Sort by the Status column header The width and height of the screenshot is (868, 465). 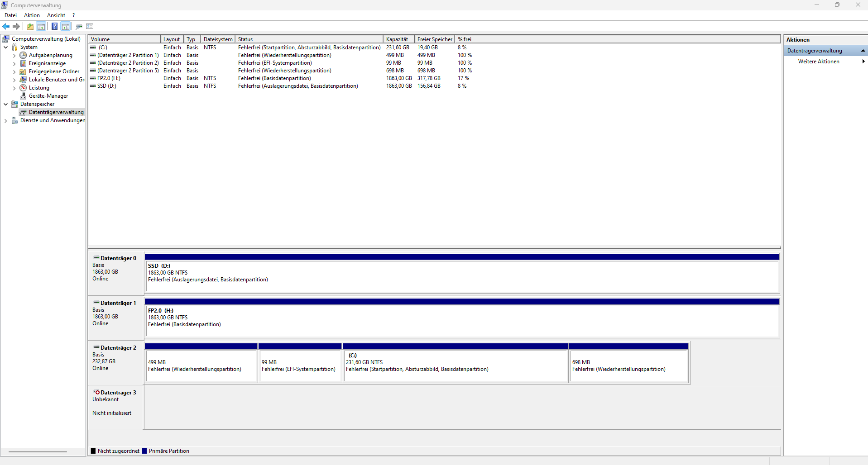tap(309, 39)
